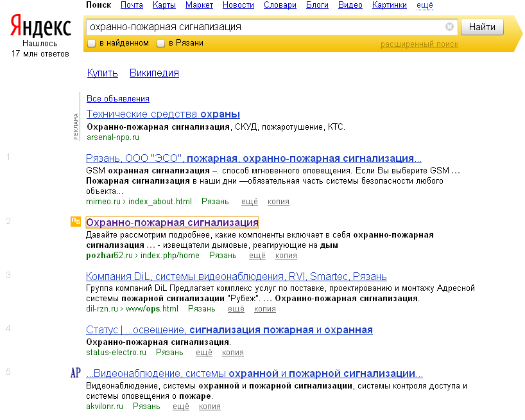
Task: Click the Купить link
Action: [x=101, y=74]
